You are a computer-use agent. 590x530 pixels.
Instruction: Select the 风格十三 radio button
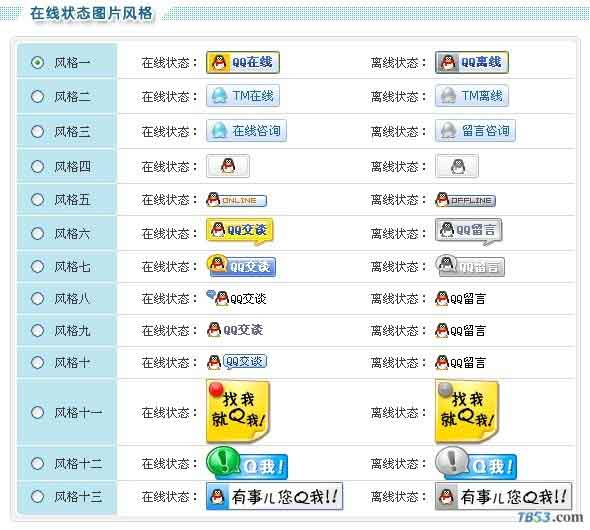[38, 497]
